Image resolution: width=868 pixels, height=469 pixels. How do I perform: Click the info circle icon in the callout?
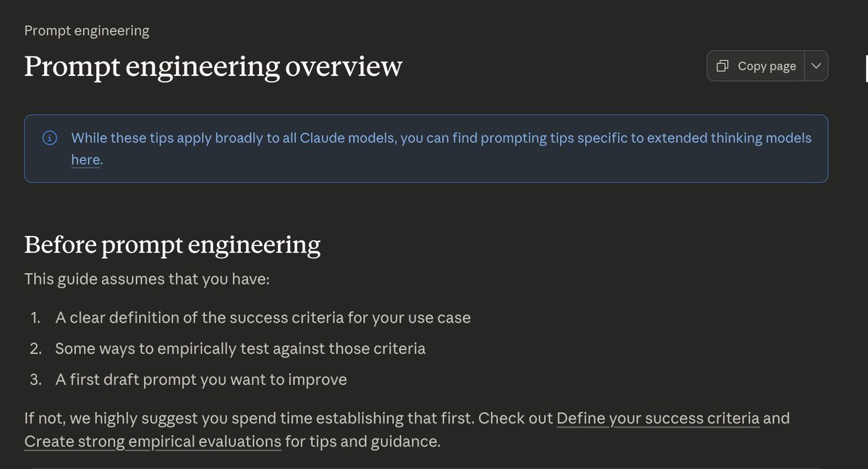[49, 138]
